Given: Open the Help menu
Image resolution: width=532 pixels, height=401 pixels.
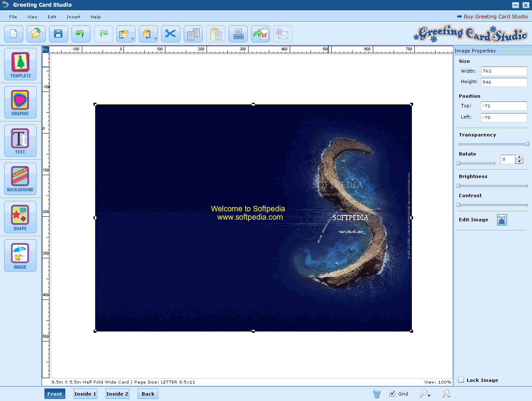Looking at the screenshot, I should tap(96, 17).
